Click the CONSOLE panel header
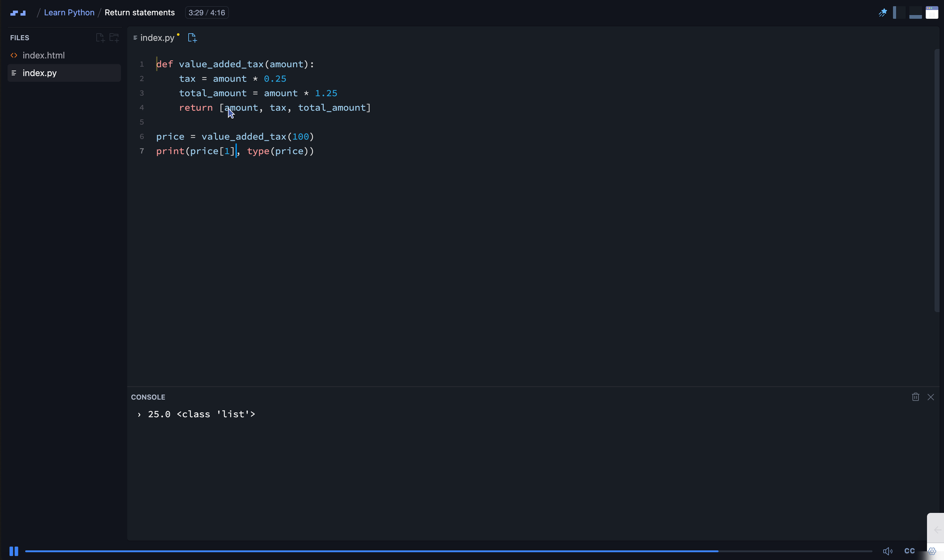The image size is (944, 560). (x=148, y=397)
